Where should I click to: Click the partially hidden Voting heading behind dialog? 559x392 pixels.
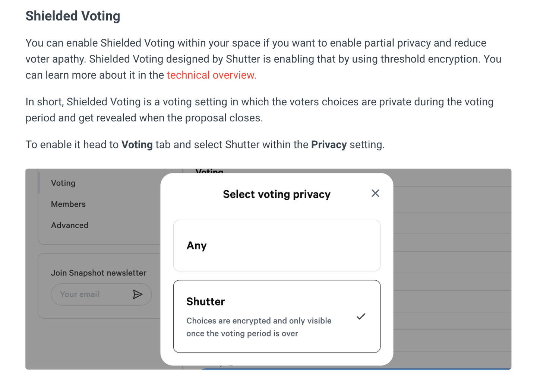tap(209, 171)
